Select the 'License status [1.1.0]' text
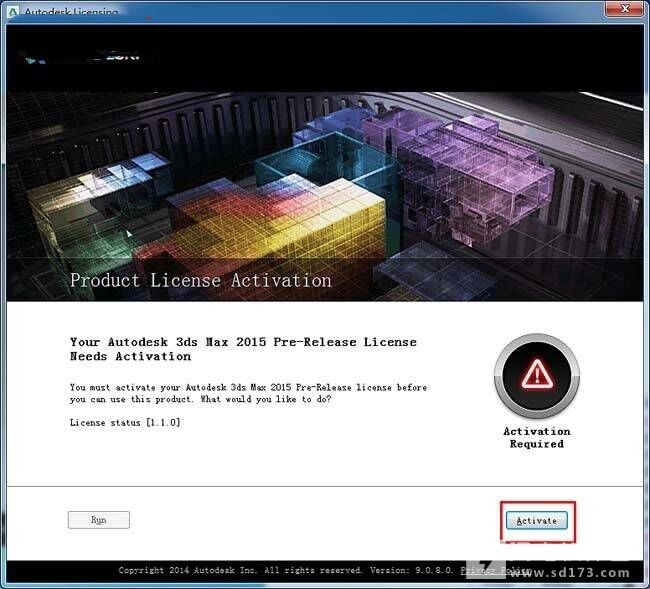 coord(125,422)
